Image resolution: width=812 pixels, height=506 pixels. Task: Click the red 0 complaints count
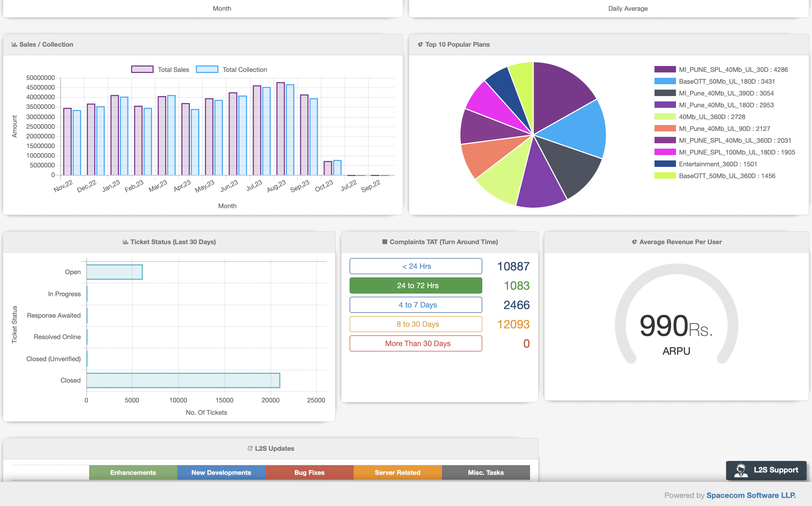tap(526, 344)
